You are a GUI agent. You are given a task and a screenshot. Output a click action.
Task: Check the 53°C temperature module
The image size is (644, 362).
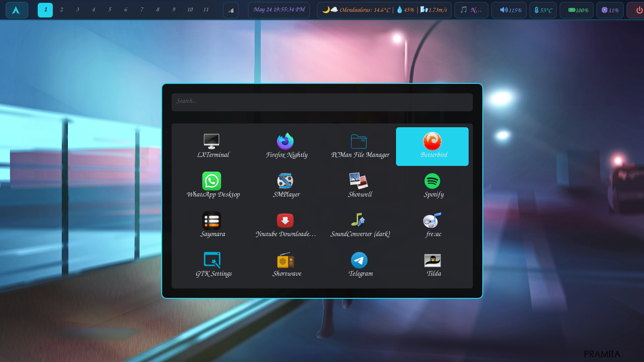click(x=543, y=10)
